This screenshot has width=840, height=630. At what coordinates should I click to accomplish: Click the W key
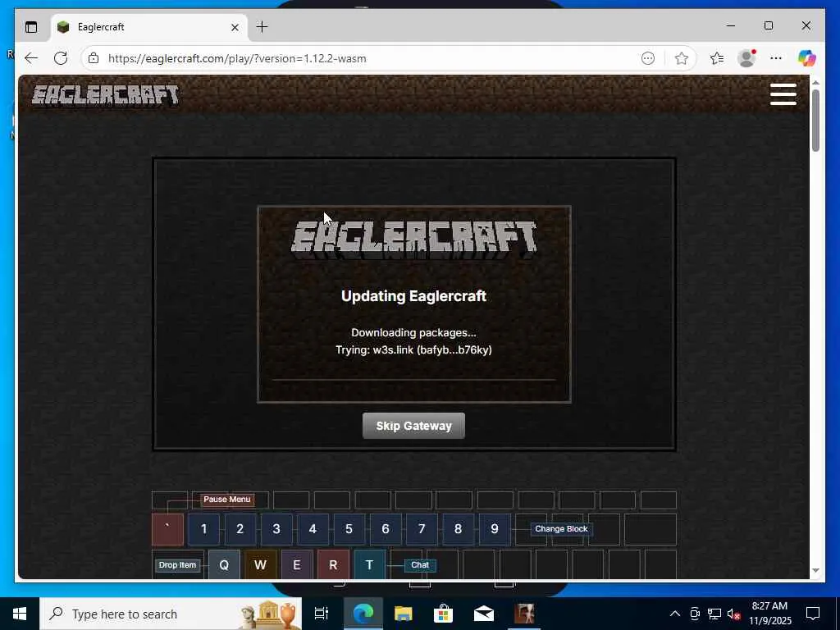pyautogui.click(x=260, y=564)
